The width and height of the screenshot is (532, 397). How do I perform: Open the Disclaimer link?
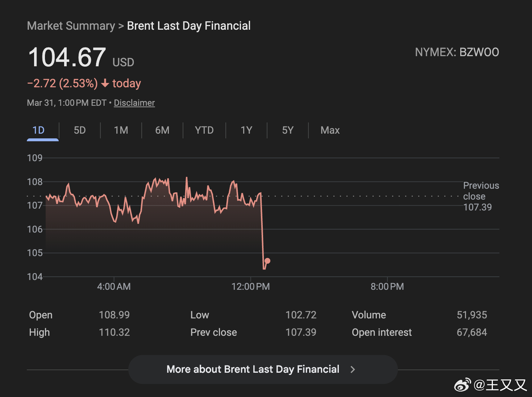[x=134, y=103]
